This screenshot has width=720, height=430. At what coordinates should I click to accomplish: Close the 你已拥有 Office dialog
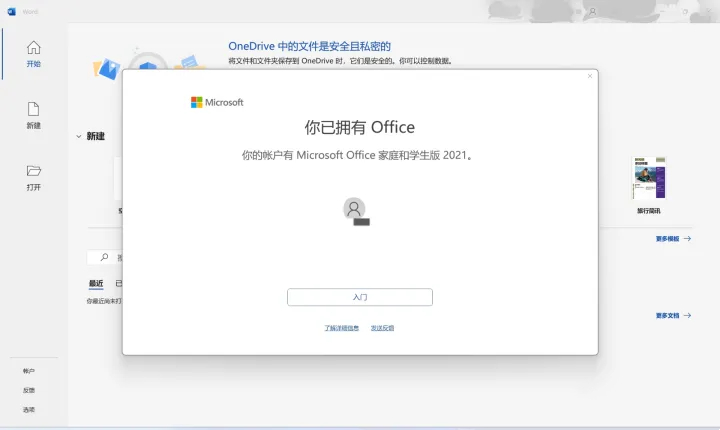590,76
